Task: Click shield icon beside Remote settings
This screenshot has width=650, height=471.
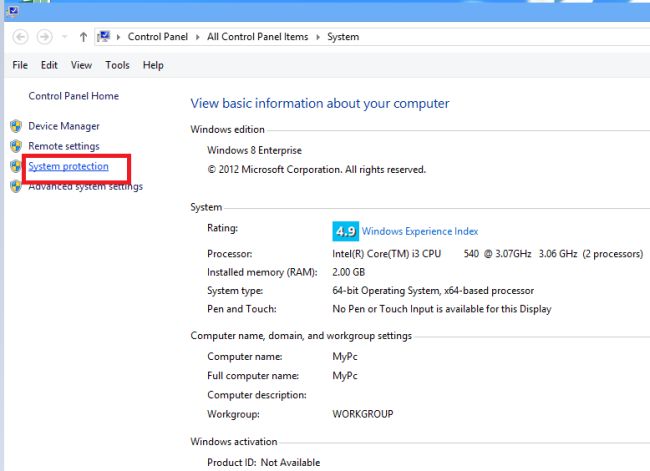Action: 16,146
